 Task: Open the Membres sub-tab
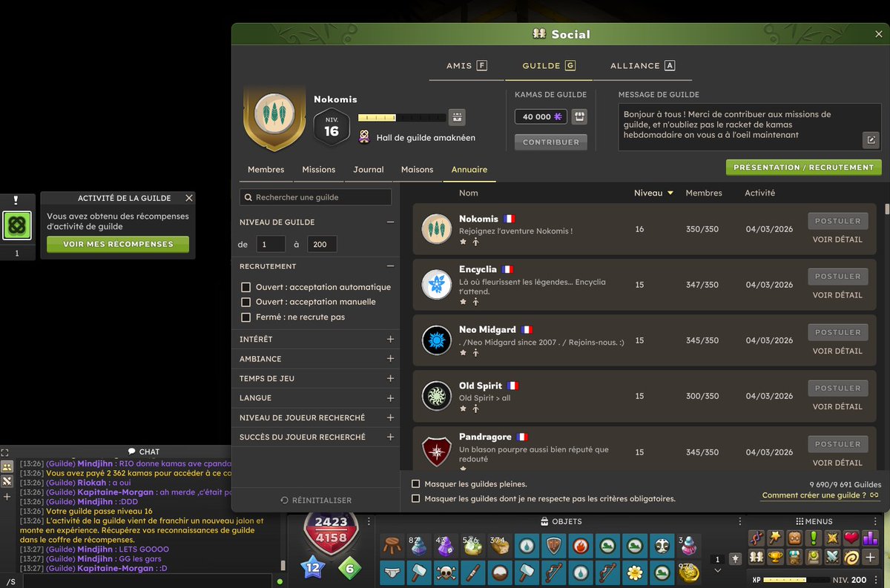pyautogui.click(x=266, y=170)
